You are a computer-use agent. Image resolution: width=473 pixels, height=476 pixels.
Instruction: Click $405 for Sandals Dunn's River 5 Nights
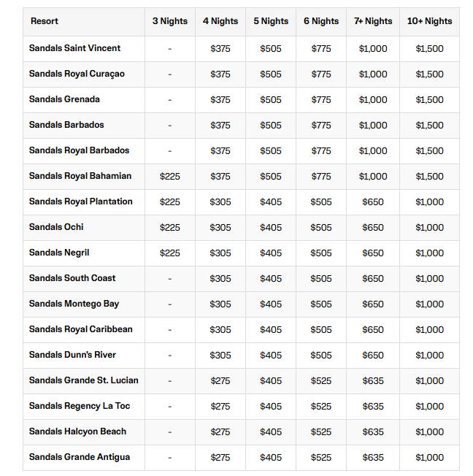tap(271, 356)
